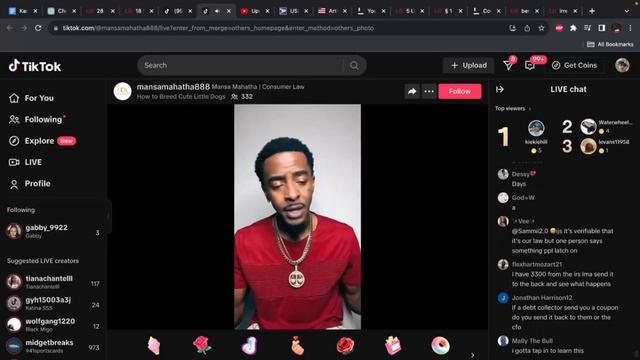Send the TikTok music note gift
Image resolution: width=640 pixels, height=360 pixels.
point(249,346)
